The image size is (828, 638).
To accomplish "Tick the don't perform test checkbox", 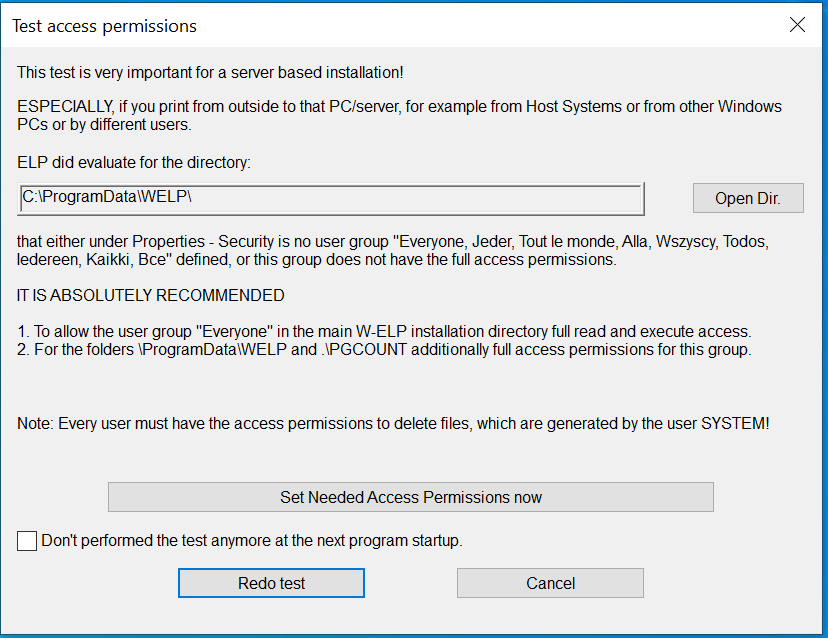I will (27, 541).
